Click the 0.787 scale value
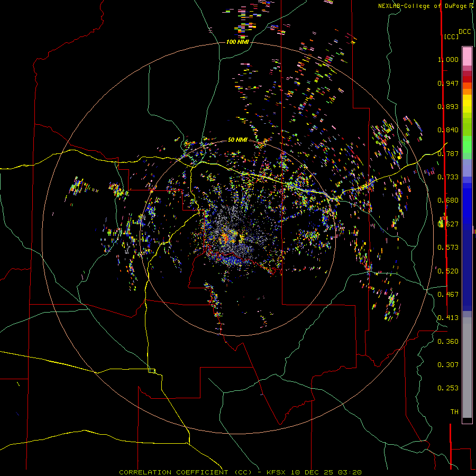This screenshot has height=476, width=476. tap(448, 153)
